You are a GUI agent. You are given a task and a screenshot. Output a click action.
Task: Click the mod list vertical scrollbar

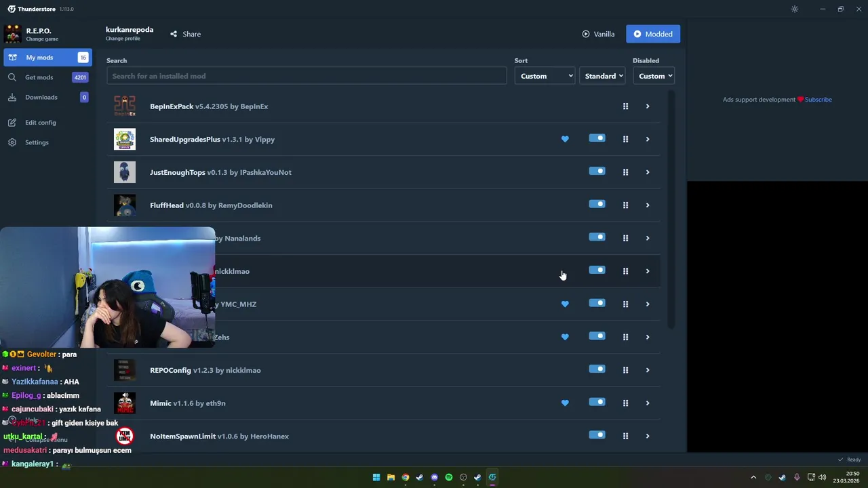coord(671,210)
